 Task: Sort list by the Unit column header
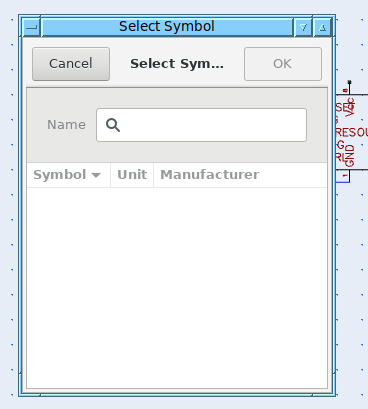click(132, 175)
